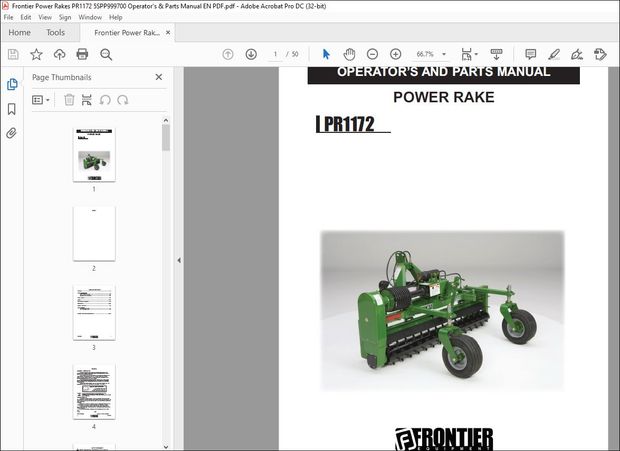Screen dimensions: 620x451
Task: Zoom in with the plus icon
Action: 395,54
